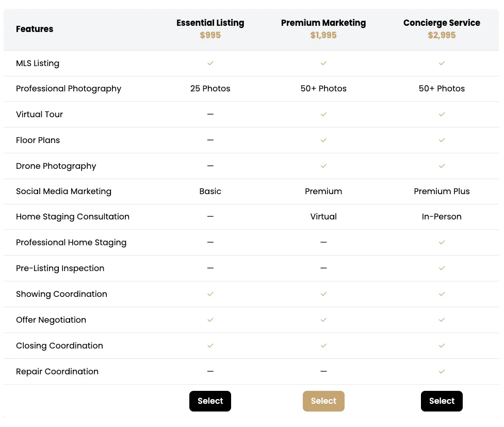Click the In-Person staging consultation cell
Image resolution: width=504 pixels, height=427 pixels.
click(x=442, y=216)
